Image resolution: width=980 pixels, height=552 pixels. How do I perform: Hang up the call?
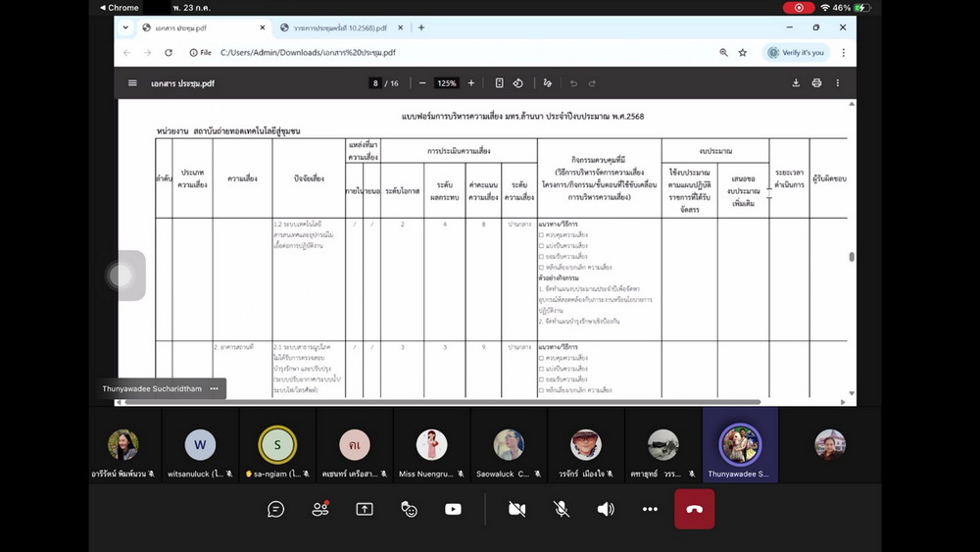(x=695, y=510)
